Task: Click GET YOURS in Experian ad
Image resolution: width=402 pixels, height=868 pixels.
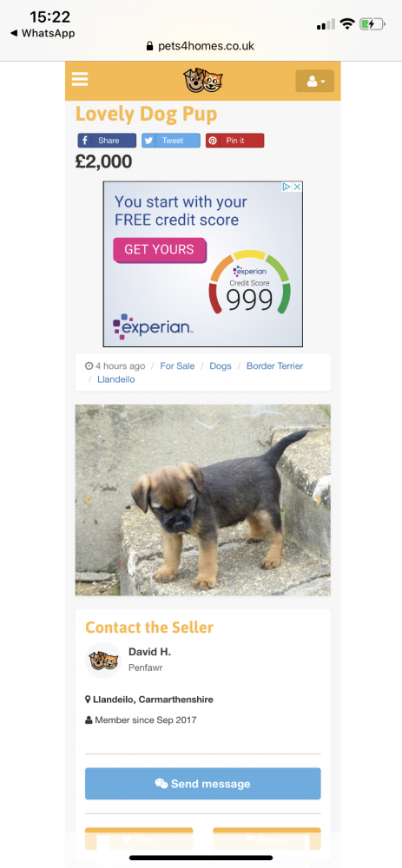Action: pos(160,250)
